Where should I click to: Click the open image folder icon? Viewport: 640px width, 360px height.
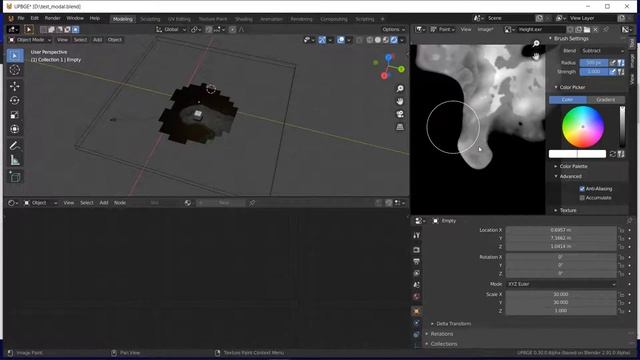587,29
